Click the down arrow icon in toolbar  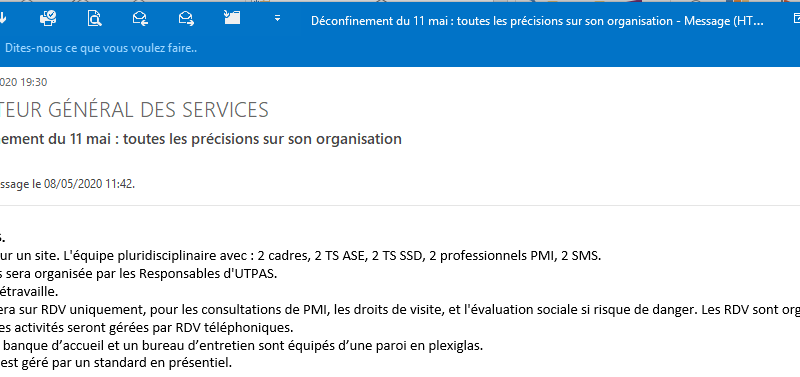3,19
